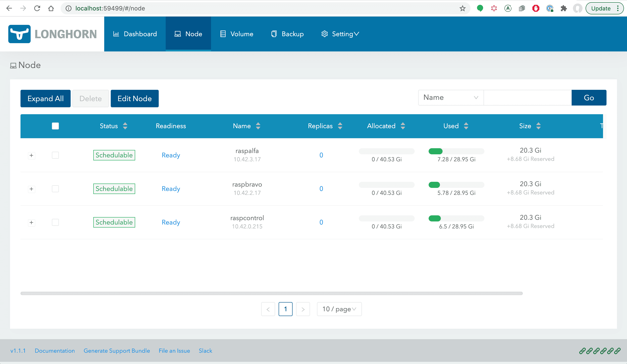Toggle the select-all header checkbox

tap(55, 126)
